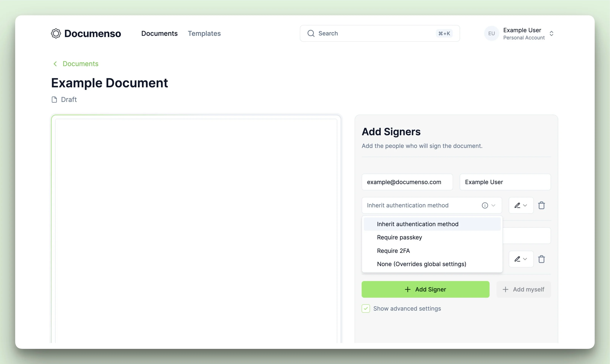This screenshot has width=610, height=364.
Task: Click the delete icon for first signer
Action: pos(542,205)
